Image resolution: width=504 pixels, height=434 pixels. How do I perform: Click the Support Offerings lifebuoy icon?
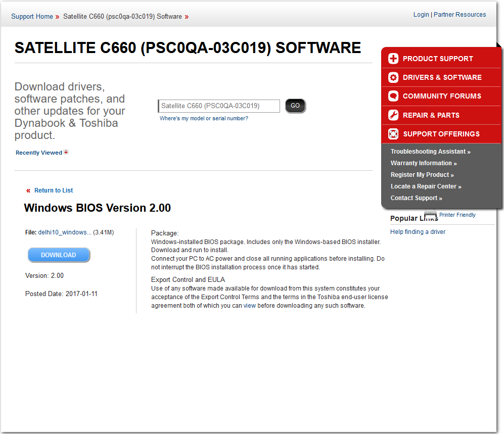(393, 134)
